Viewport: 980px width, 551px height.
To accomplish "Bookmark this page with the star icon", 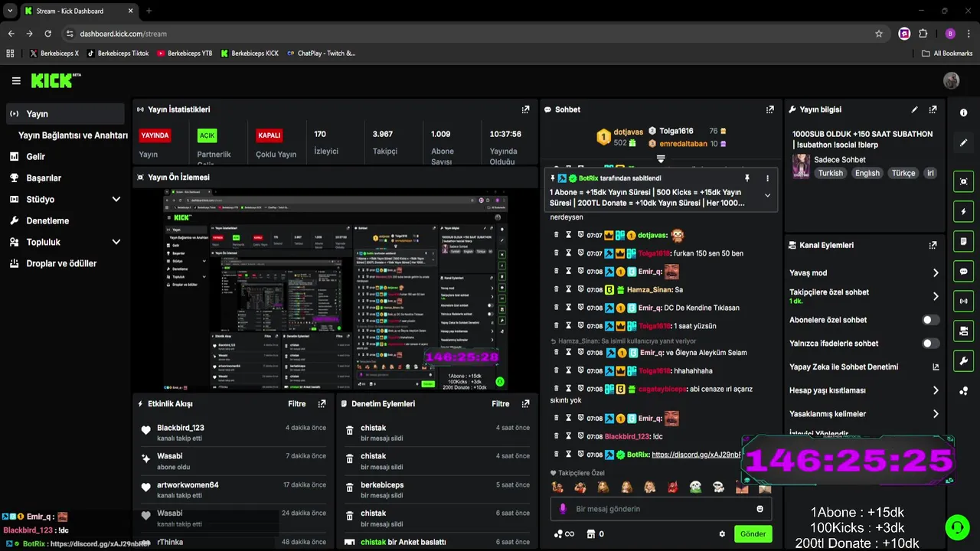I will tap(879, 34).
